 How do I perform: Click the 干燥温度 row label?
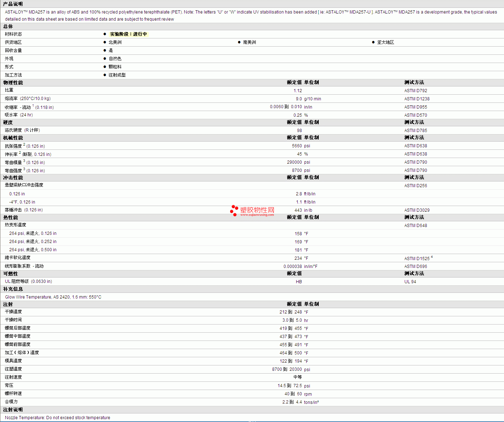pyautogui.click(x=13, y=312)
